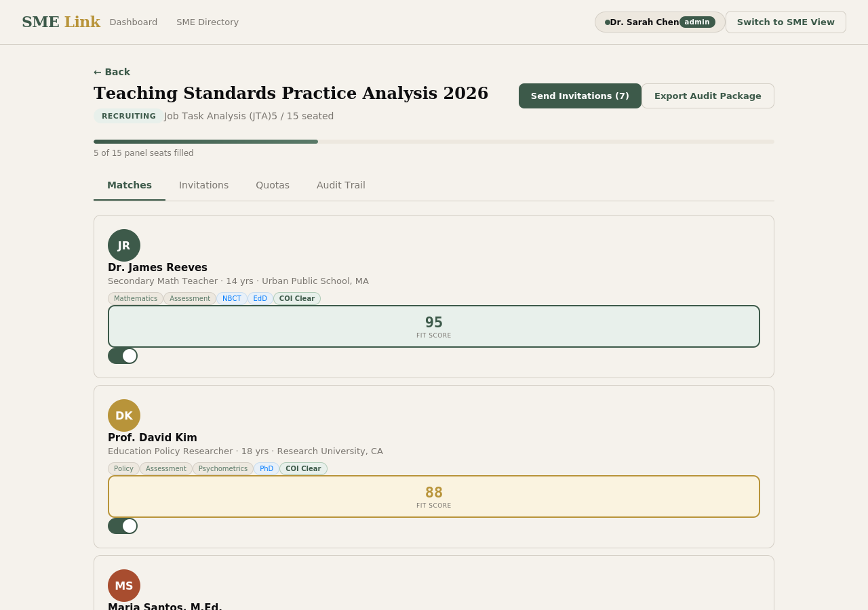The height and width of the screenshot is (610, 868).
Task: Open Dr. James Reeves profile avatar
Action: coord(124,246)
